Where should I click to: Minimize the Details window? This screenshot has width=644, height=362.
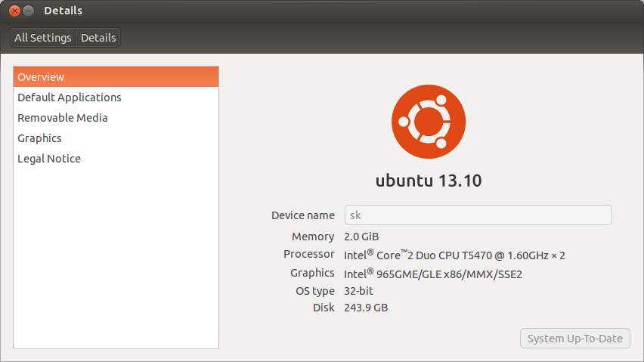(29, 11)
